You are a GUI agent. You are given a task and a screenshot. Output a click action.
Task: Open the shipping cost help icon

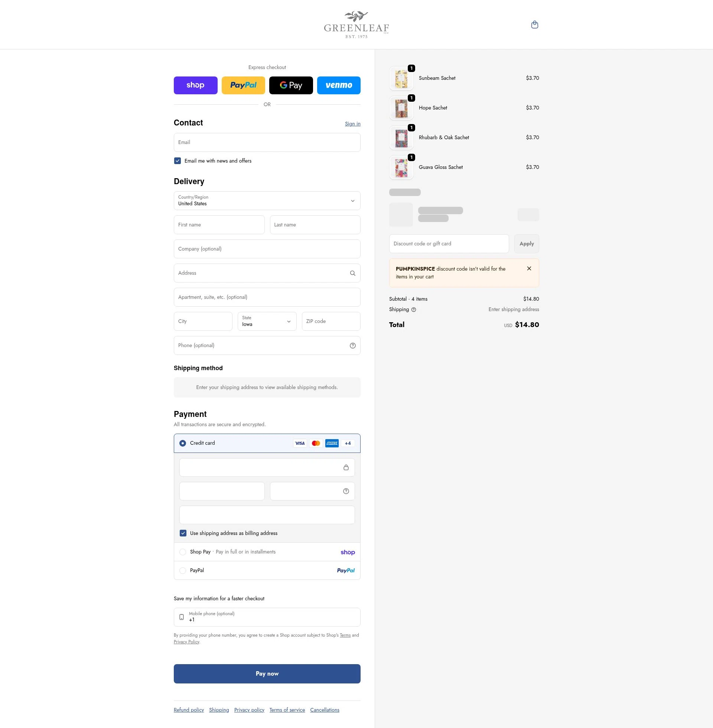coord(413,310)
